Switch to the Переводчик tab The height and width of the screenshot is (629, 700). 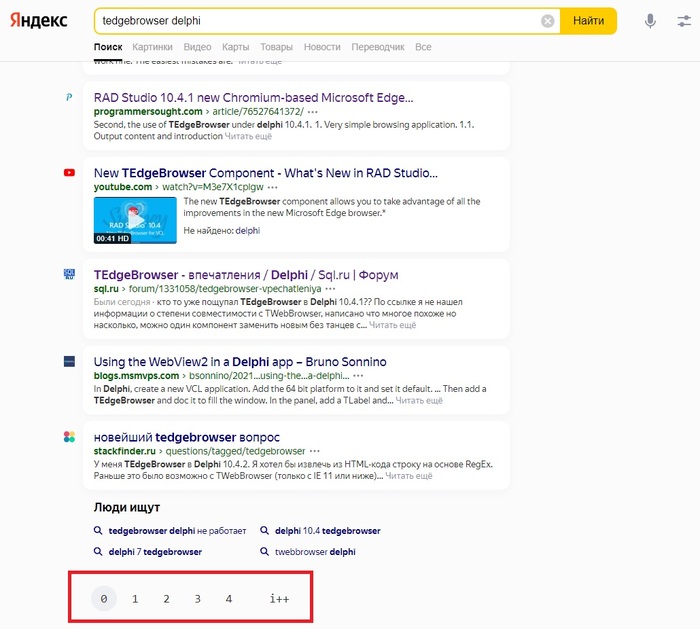[x=378, y=47]
